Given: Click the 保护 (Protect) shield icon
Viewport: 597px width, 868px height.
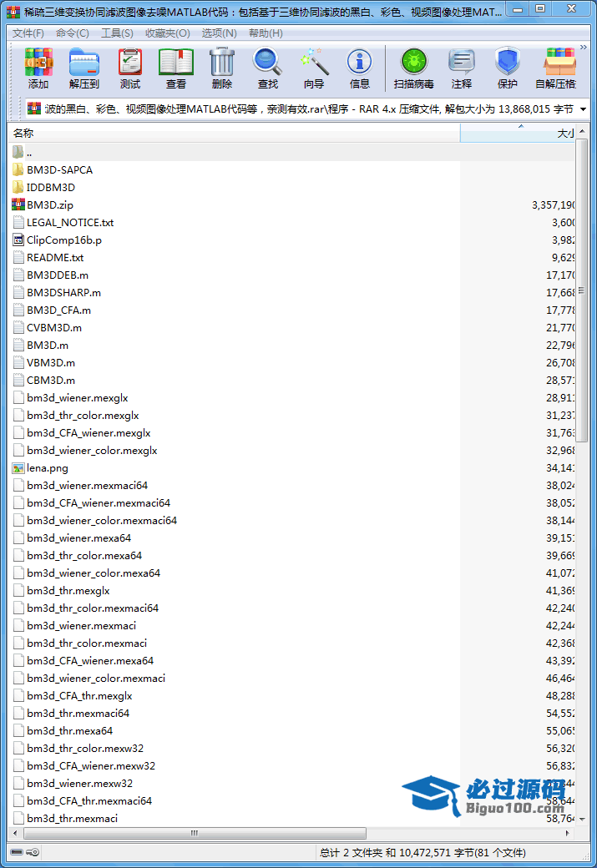Looking at the screenshot, I should coord(508,68).
